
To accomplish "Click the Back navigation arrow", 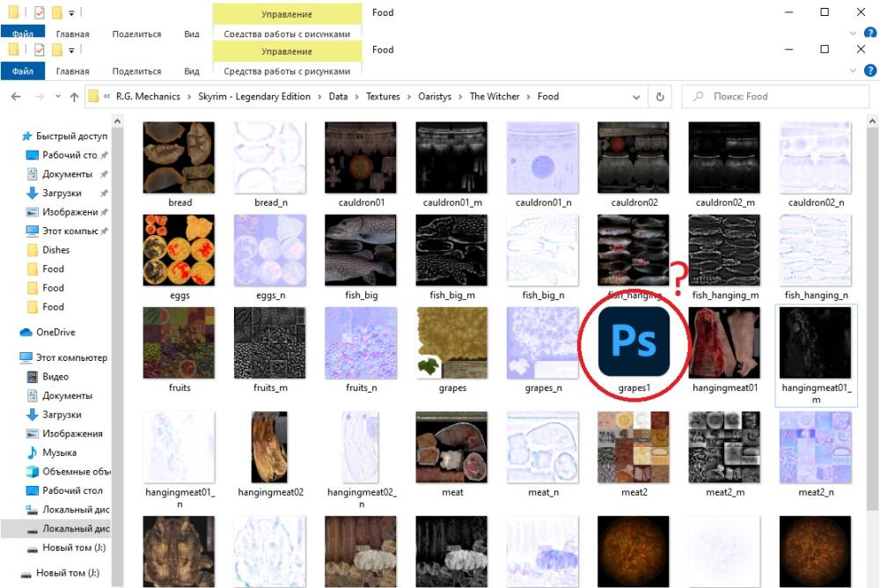I will point(16,97).
